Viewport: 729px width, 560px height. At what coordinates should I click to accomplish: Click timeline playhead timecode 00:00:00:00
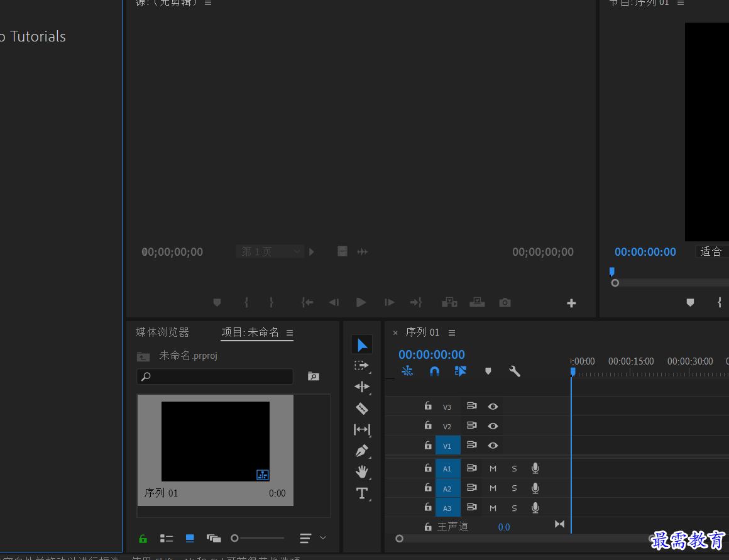tap(432, 354)
